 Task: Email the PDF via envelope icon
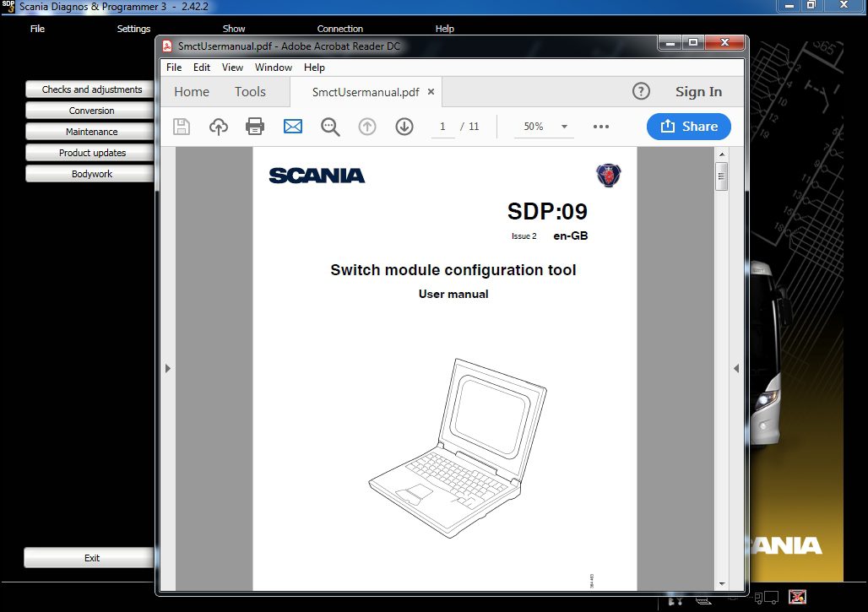coord(291,126)
